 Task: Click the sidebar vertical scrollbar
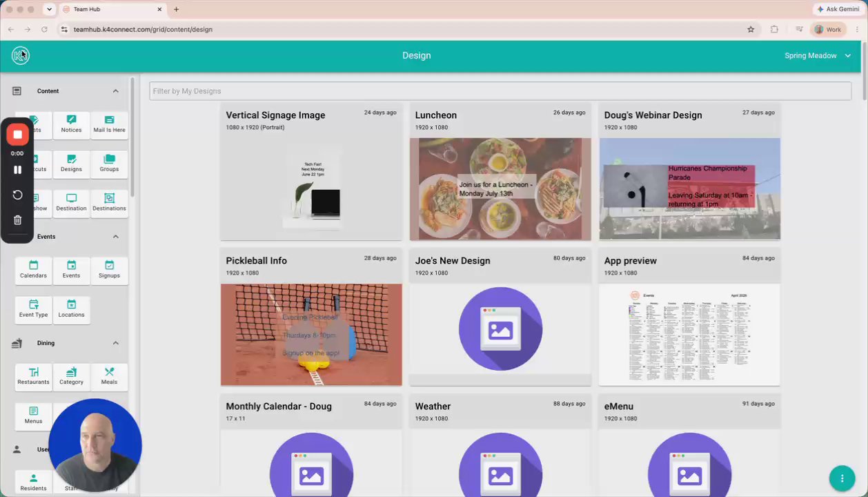pyautogui.click(x=132, y=138)
